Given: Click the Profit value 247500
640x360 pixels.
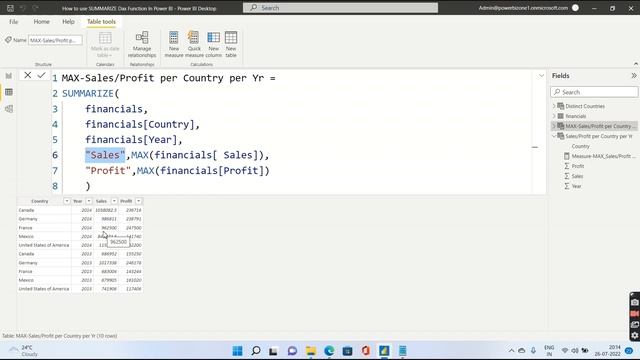Looking at the screenshot, I should point(133,228).
